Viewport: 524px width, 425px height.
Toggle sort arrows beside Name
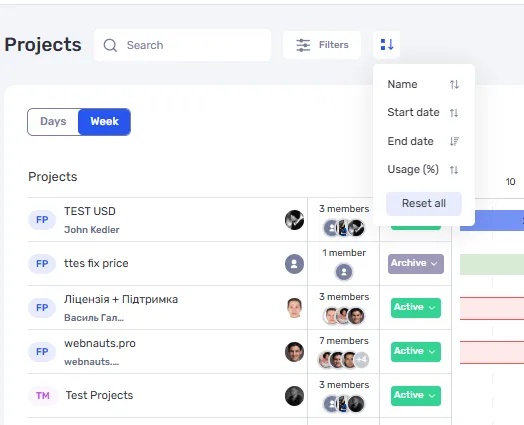(454, 84)
